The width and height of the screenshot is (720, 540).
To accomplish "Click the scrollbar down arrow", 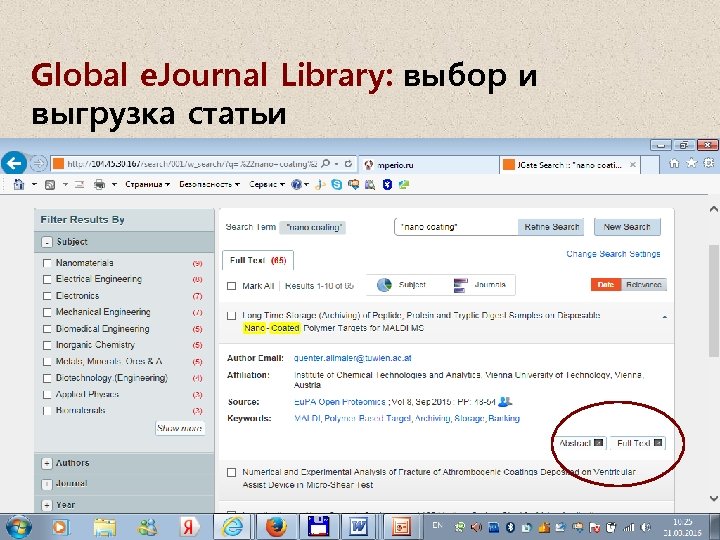I will (x=714, y=499).
